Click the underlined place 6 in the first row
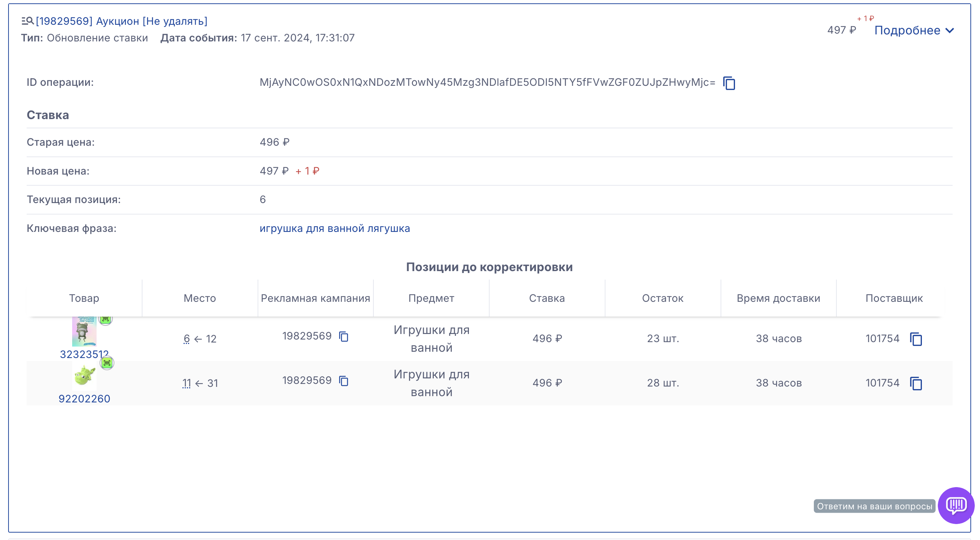The width and height of the screenshot is (980, 540). point(187,338)
